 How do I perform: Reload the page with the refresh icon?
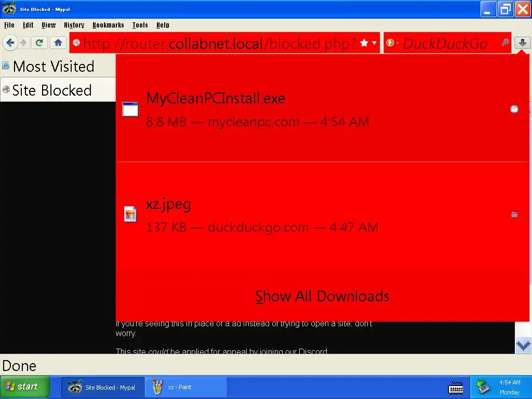coord(39,43)
